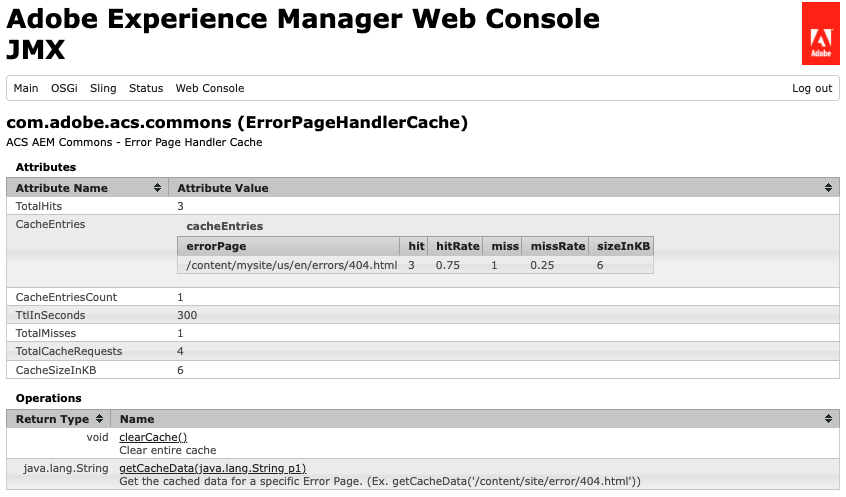
Task: Open getCacheData(java.lang.String p1) operation
Action: [x=213, y=468]
